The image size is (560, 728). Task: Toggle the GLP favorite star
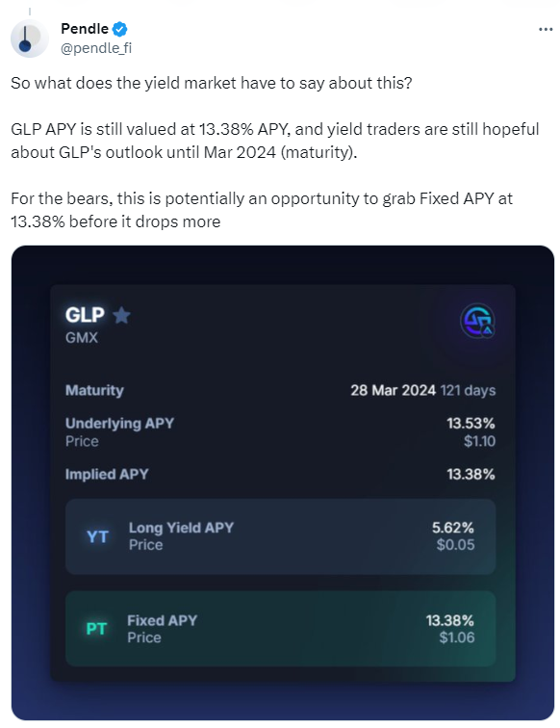click(x=121, y=315)
